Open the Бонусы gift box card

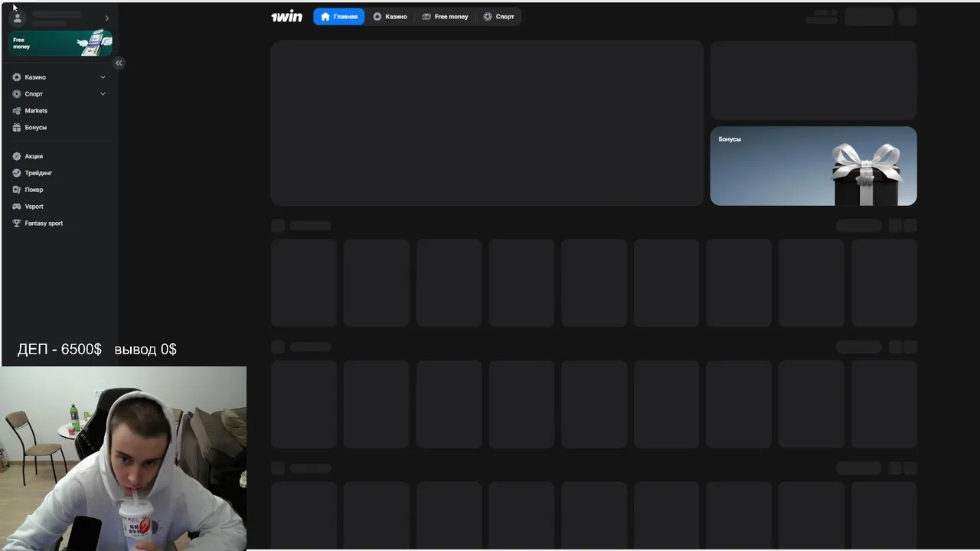[813, 166]
